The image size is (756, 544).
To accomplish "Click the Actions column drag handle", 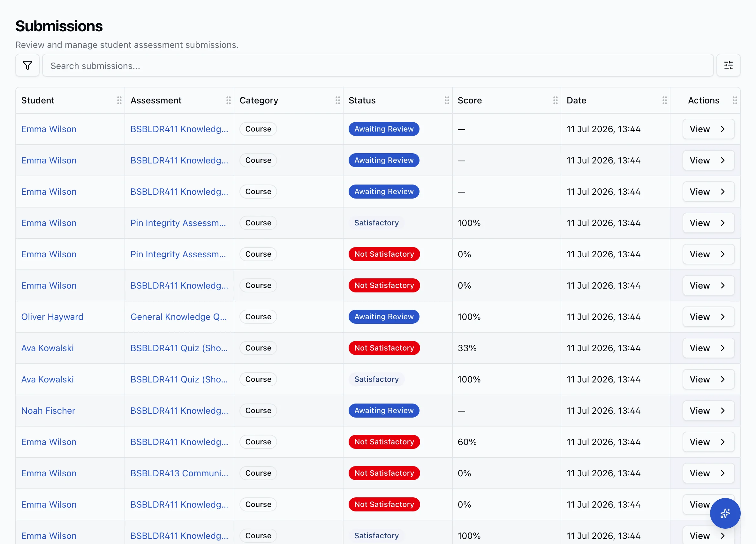I will 735,100.
